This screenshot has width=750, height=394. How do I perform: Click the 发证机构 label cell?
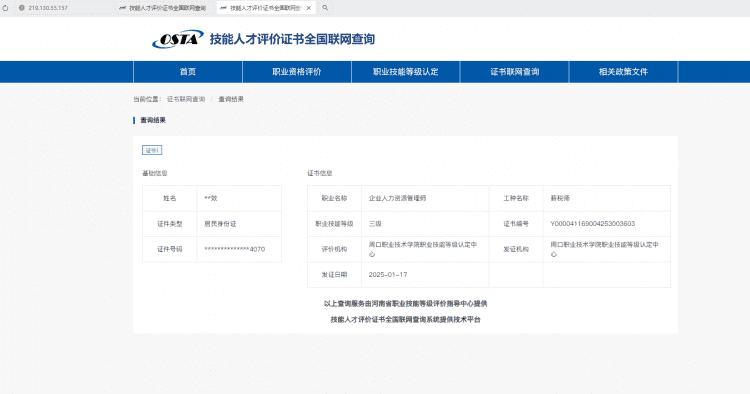(x=516, y=249)
